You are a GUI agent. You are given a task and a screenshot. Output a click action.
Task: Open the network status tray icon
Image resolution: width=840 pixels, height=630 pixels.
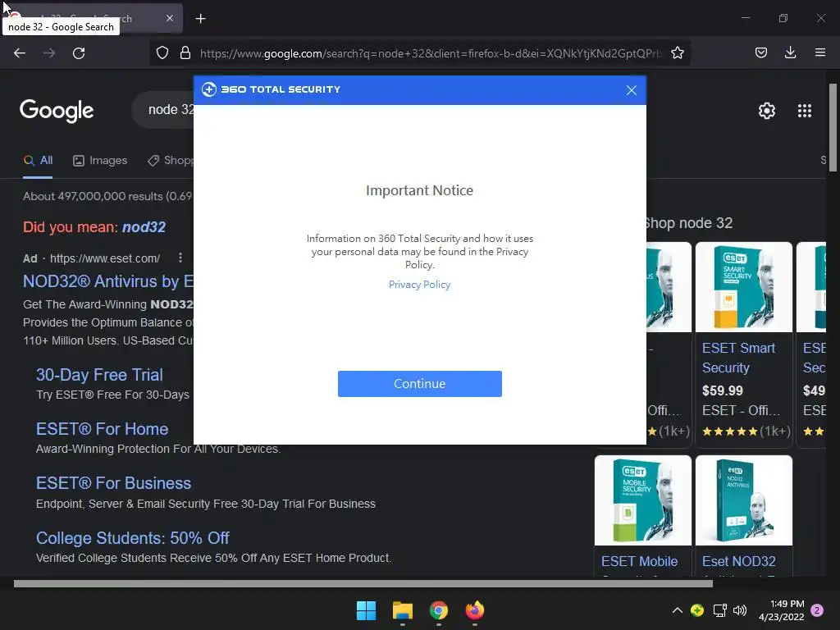[x=719, y=610]
